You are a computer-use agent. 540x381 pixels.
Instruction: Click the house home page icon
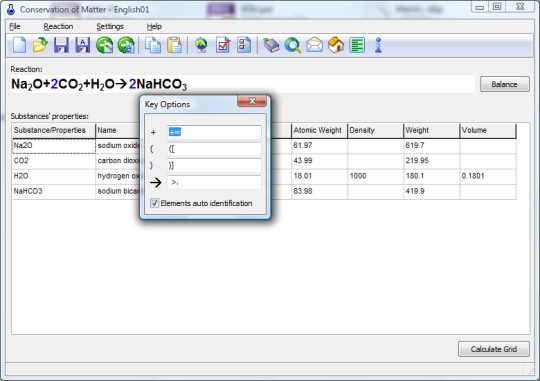[x=336, y=45]
